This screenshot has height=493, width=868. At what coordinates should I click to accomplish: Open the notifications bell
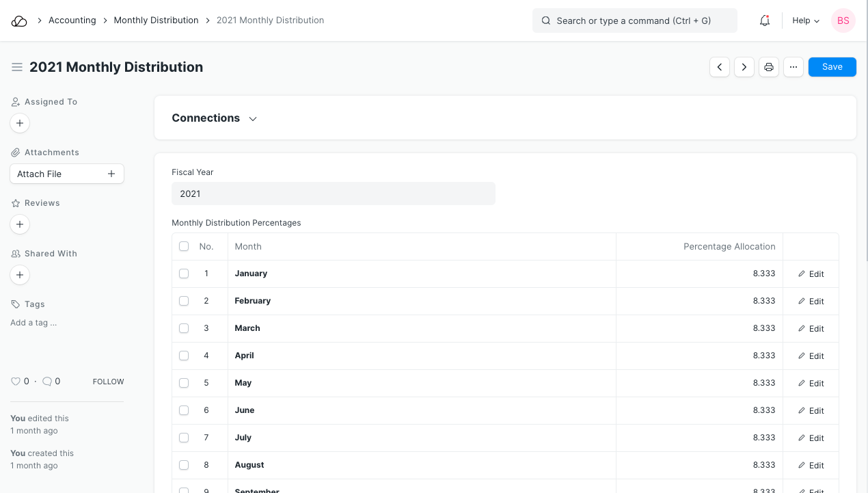coord(765,21)
